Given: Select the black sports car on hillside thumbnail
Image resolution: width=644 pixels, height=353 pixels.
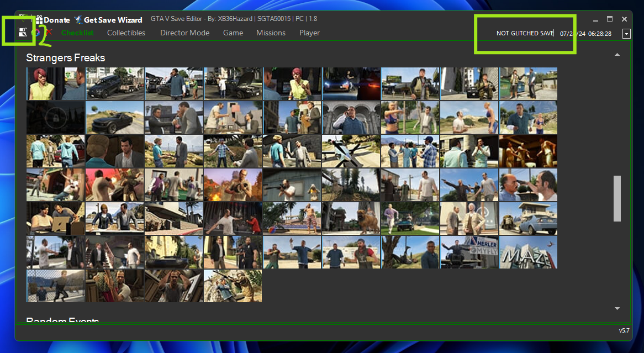Looking at the screenshot, I should pos(114,118).
